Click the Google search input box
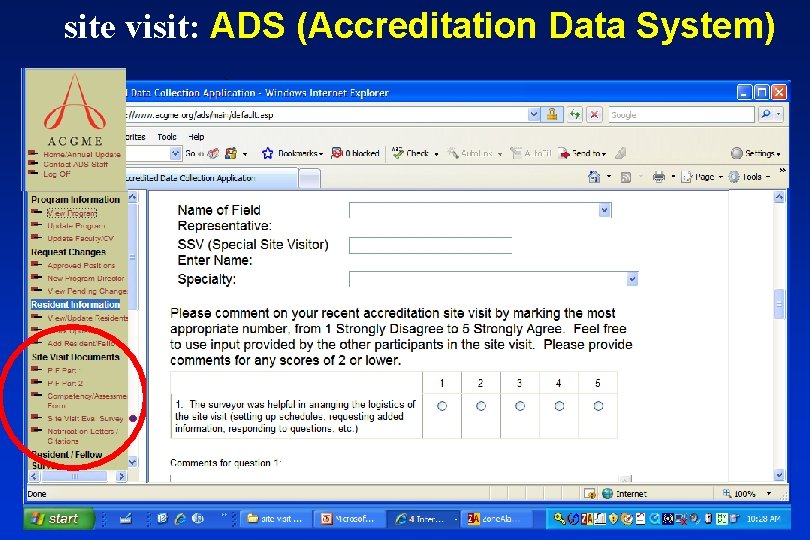Viewport: 810px width, 540px height. 681,115
